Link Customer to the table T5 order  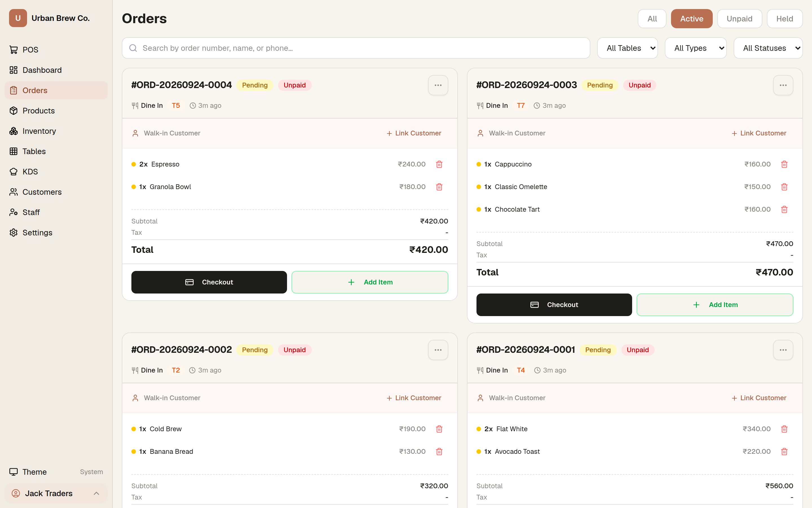coord(414,133)
